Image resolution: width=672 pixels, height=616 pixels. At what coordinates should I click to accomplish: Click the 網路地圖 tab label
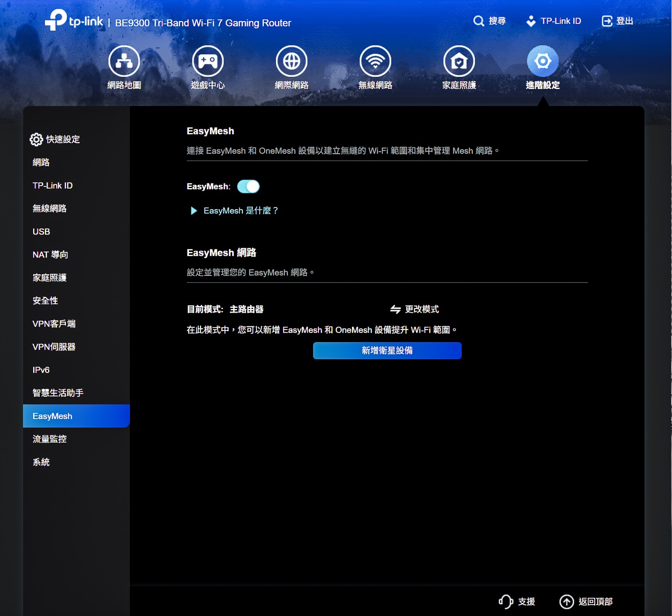point(124,85)
